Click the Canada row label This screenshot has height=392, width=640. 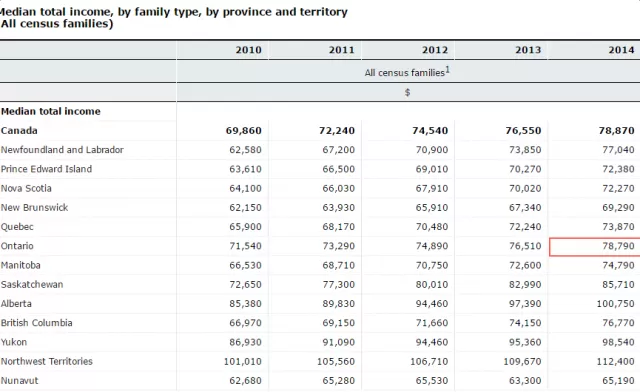click(x=19, y=131)
